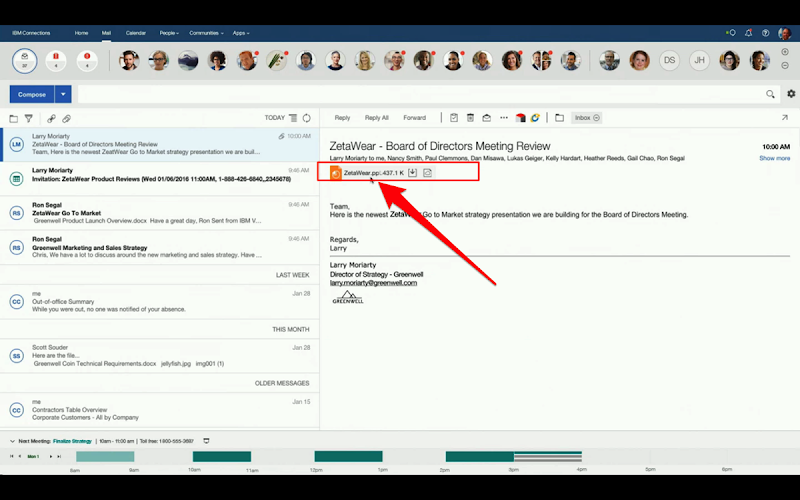Click the mountain landscape contact avatar
The width and height of the screenshot is (800, 500).
tap(188, 60)
